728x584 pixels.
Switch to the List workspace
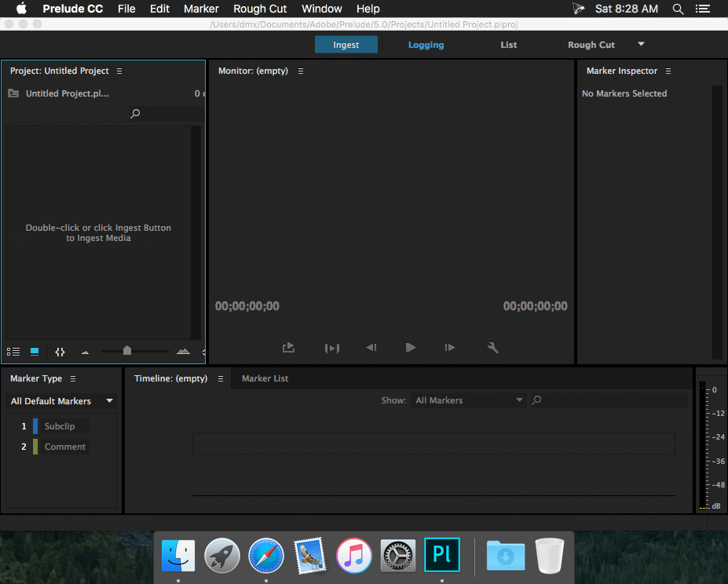tap(508, 45)
